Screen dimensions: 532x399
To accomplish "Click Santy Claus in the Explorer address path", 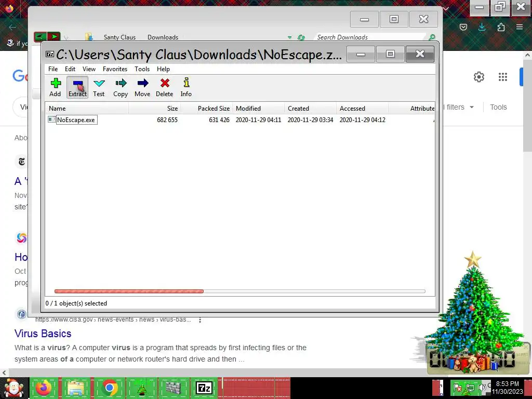I will tap(119, 37).
